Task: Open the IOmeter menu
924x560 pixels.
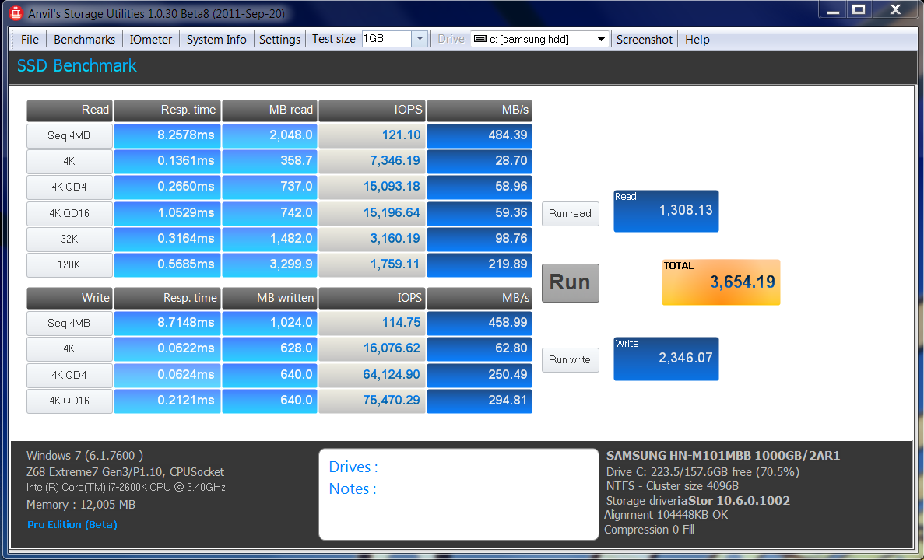Action: [x=151, y=40]
